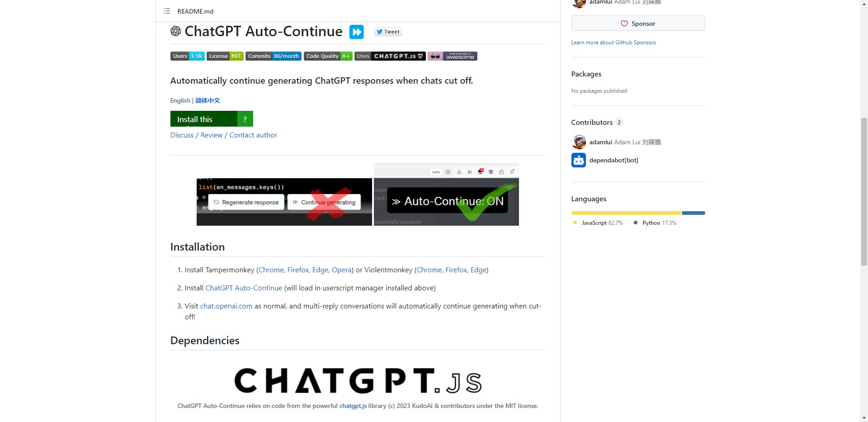Open the dependabot[bot] contributor name

click(613, 160)
